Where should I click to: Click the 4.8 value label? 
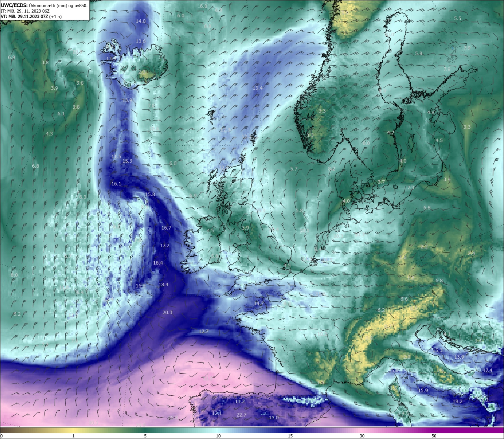pyautogui.click(x=431, y=113)
